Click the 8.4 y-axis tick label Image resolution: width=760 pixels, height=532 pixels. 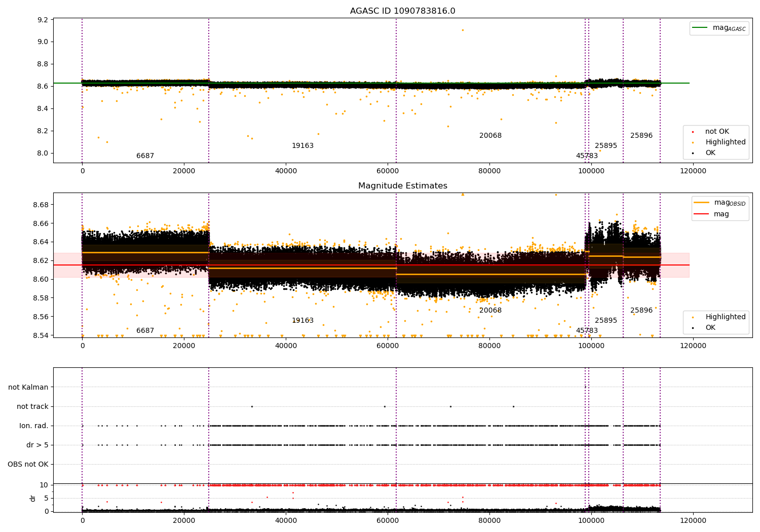43,109
